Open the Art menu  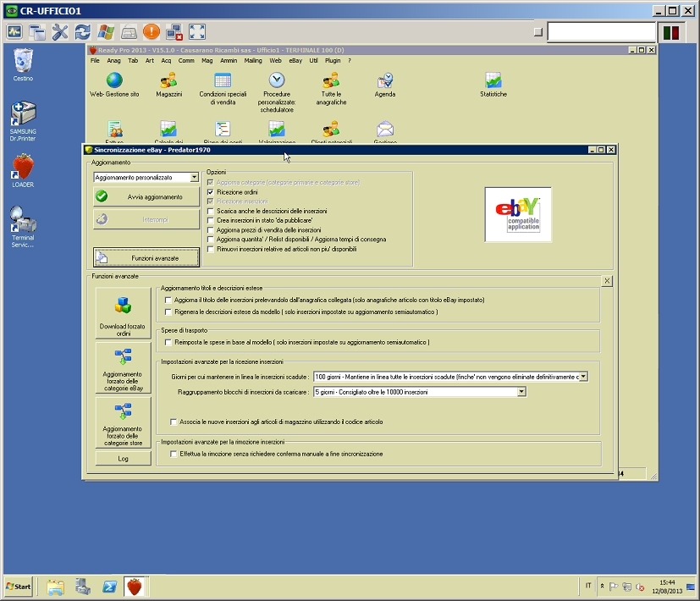coord(150,61)
